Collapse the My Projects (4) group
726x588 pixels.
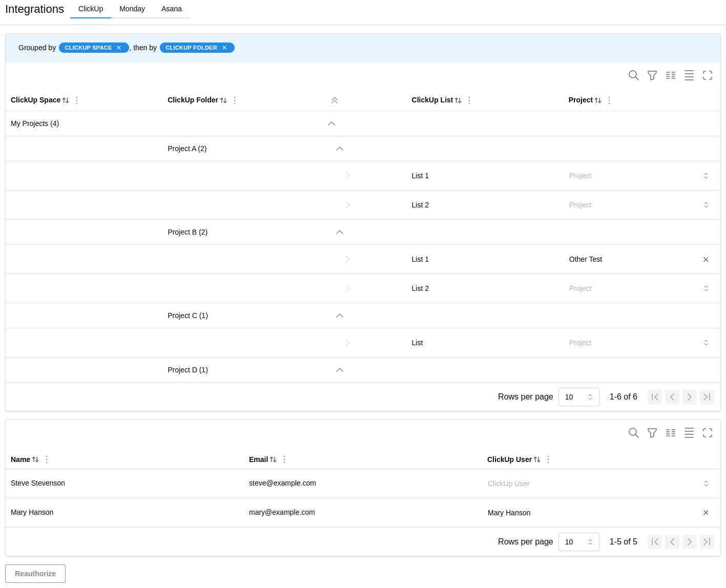click(331, 123)
